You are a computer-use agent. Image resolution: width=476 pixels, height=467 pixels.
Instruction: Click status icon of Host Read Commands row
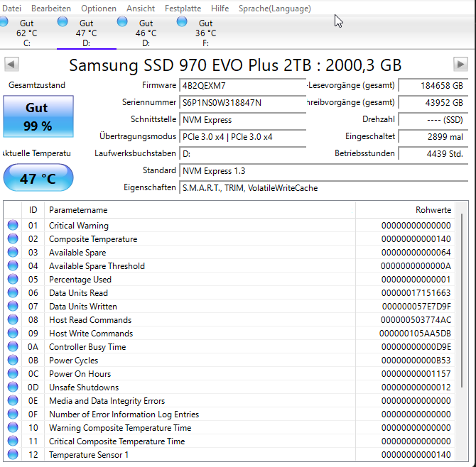pos(13,320)
